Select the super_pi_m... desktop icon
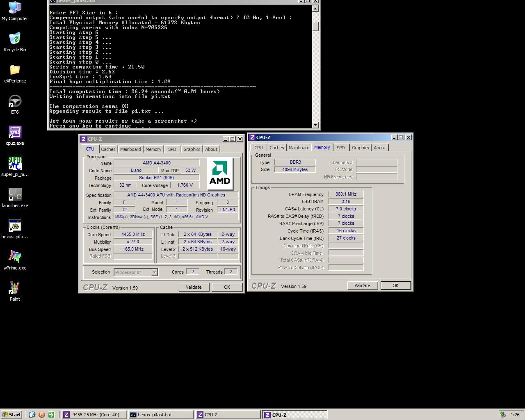The image size is (525, 420). (15, 167)
